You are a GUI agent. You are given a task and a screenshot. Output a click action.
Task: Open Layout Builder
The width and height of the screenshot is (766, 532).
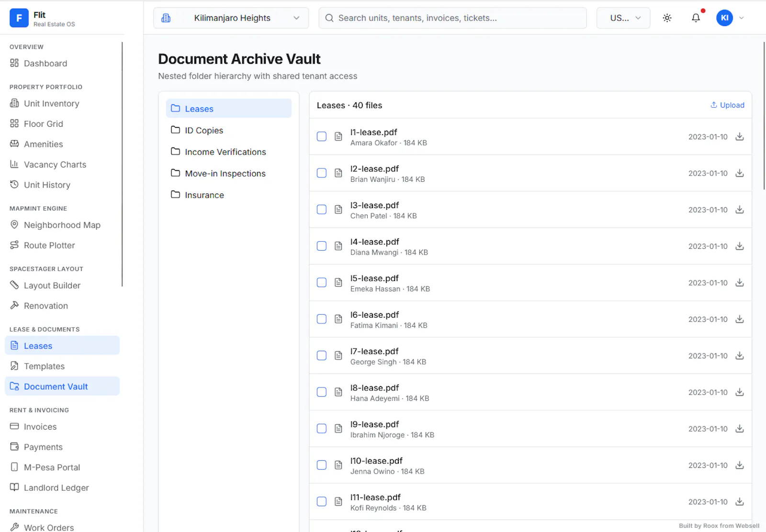tap(62, 285)
